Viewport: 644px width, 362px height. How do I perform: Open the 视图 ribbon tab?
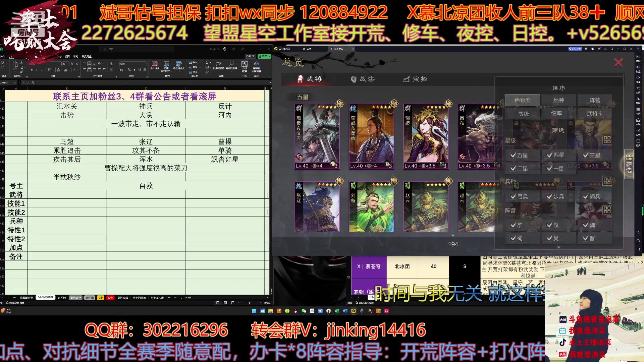67,56
